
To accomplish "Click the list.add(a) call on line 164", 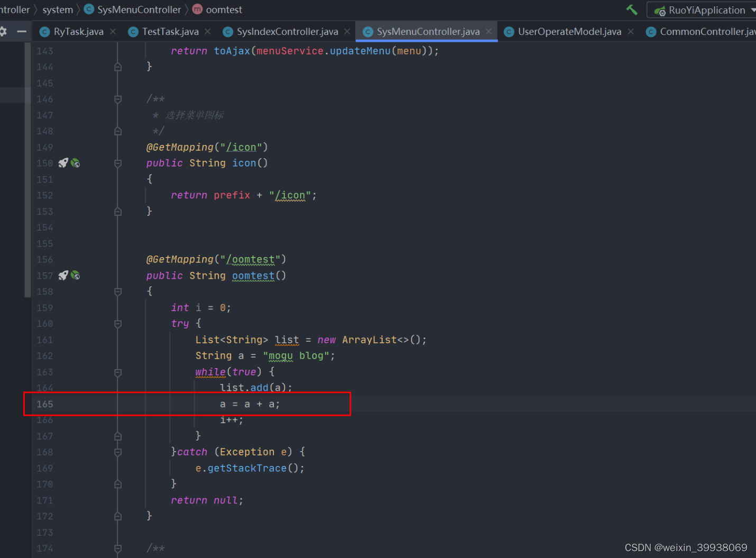I will (x=256, y=388).
